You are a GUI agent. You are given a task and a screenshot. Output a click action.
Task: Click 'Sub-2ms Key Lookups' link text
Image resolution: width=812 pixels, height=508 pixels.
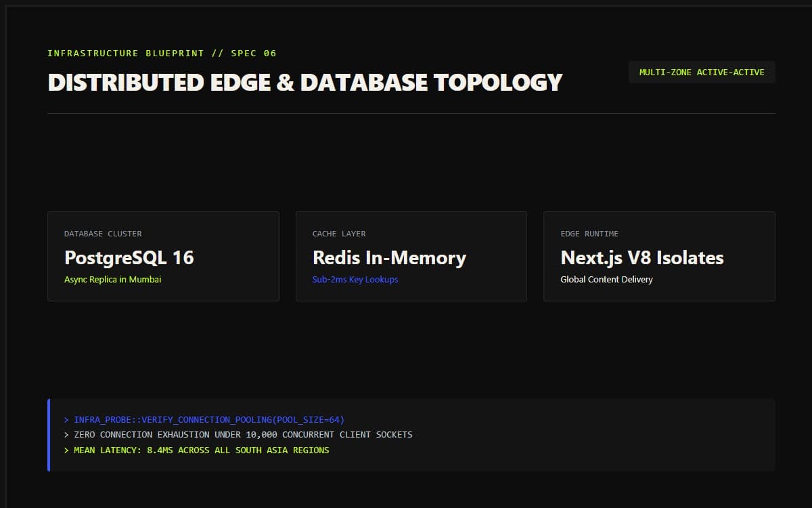click(x=355, y=279)
